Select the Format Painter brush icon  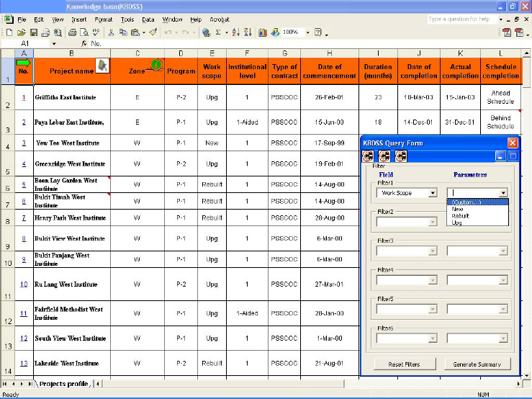click(153, 32)
